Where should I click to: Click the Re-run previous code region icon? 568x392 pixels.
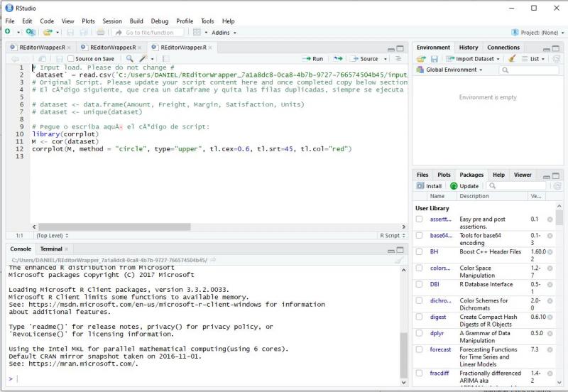click(x=338, y=59)
